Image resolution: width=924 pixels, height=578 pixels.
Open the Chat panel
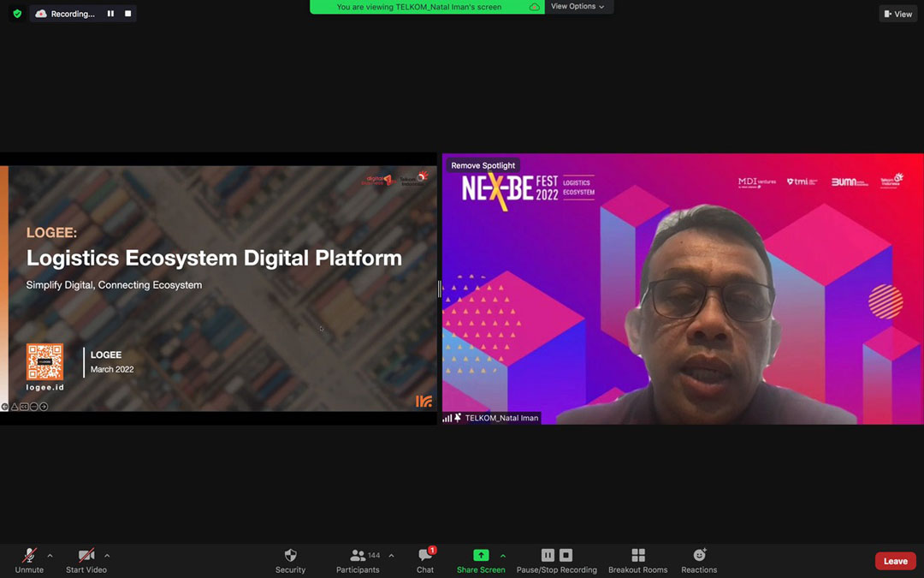[425, 560]
